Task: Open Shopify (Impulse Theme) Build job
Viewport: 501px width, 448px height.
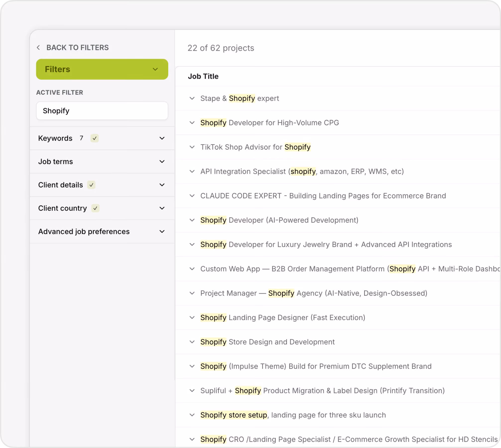Action: coord(316,366)
